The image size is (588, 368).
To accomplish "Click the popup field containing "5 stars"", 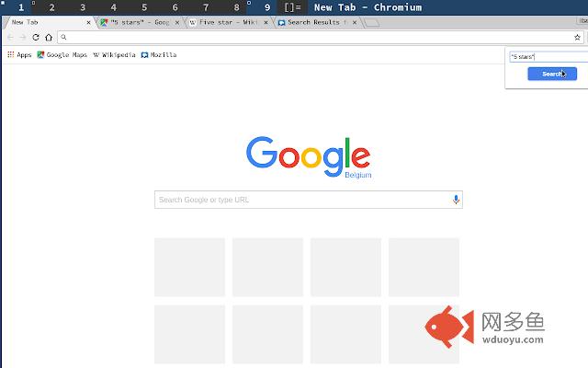I will coord(549,57).
